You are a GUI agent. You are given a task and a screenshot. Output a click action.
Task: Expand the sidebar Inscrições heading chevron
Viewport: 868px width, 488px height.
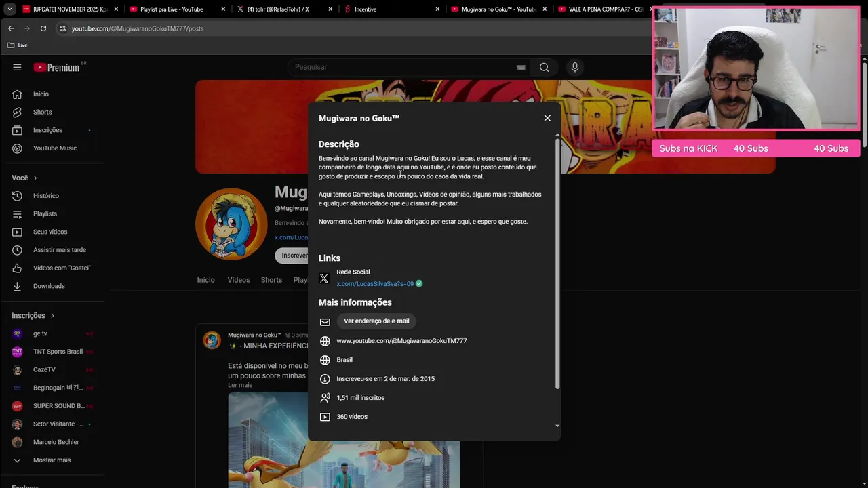click(x=52, y=316)
